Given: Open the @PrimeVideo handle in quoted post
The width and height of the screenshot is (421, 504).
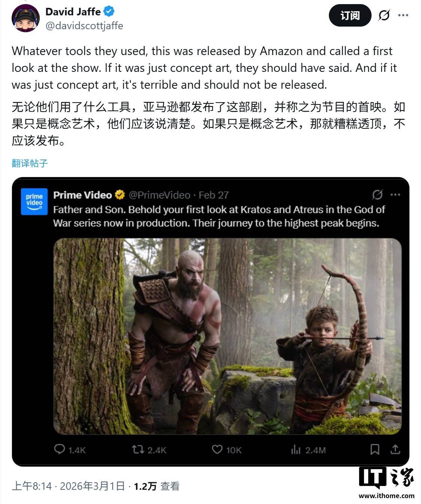Looking at the screenshot, I should pyautogui.click(x=160, y=195).
